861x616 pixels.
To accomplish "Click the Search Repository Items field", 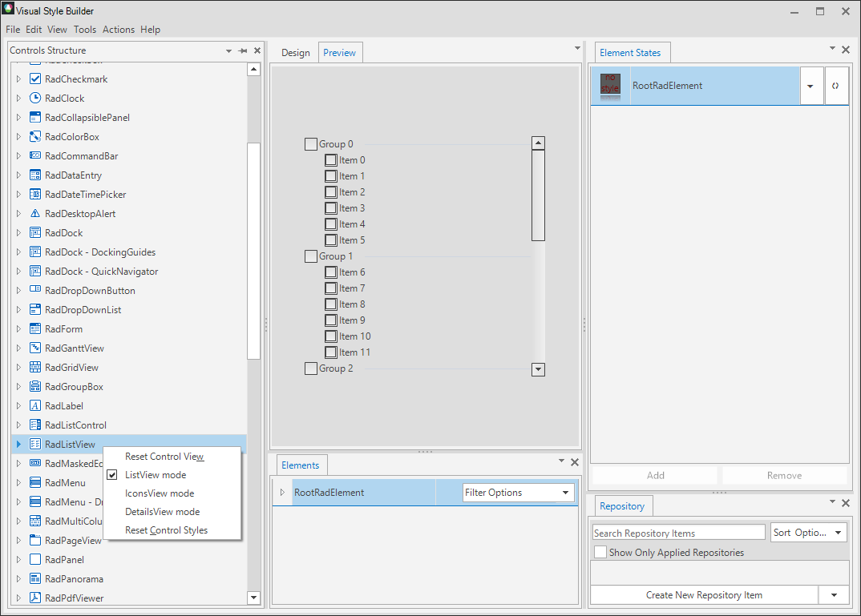I will (679, 532).
